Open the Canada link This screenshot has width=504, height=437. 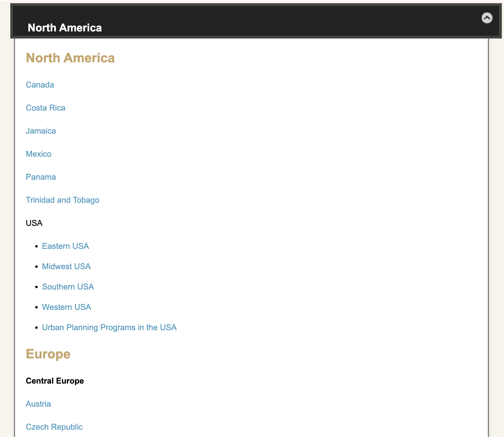[40, 85]
